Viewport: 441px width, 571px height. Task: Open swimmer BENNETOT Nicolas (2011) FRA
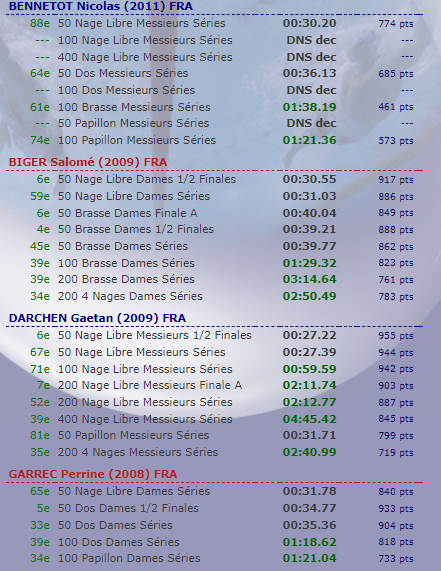tap(101, 6)
